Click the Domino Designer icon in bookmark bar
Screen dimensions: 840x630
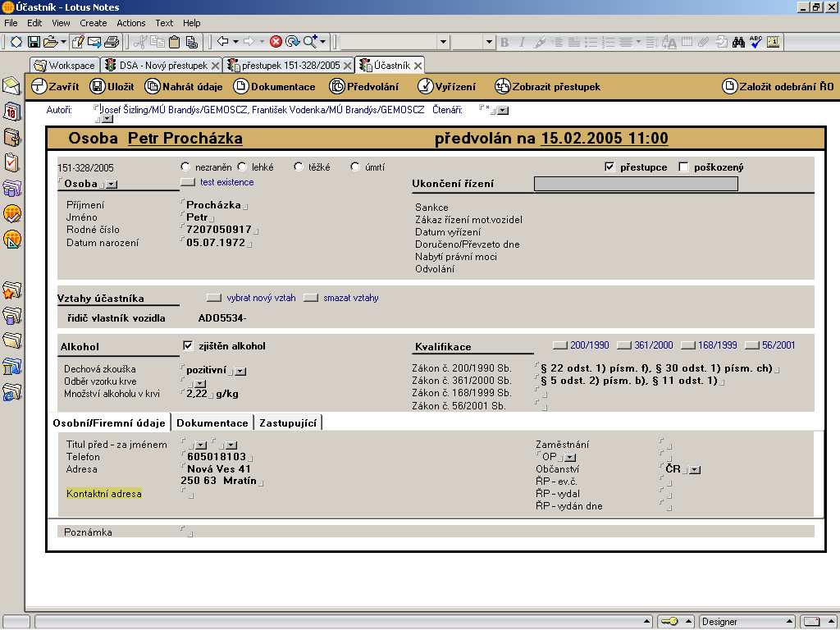click(11, 240)
